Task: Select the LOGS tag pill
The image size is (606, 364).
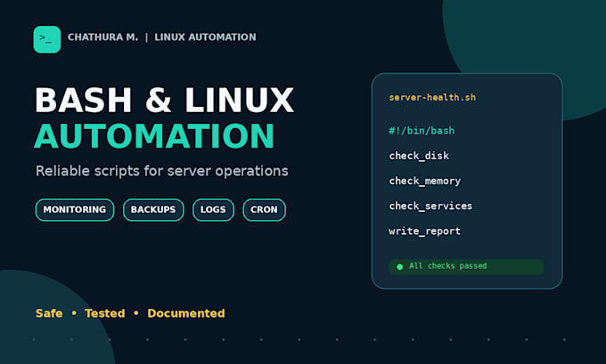Action: (213, 210)
